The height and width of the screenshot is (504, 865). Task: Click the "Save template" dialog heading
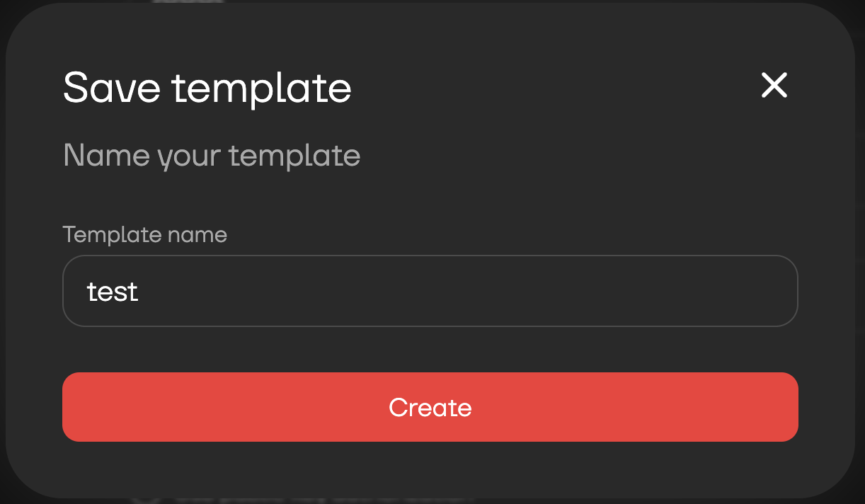pyautogui.click(x=207, y=88)
